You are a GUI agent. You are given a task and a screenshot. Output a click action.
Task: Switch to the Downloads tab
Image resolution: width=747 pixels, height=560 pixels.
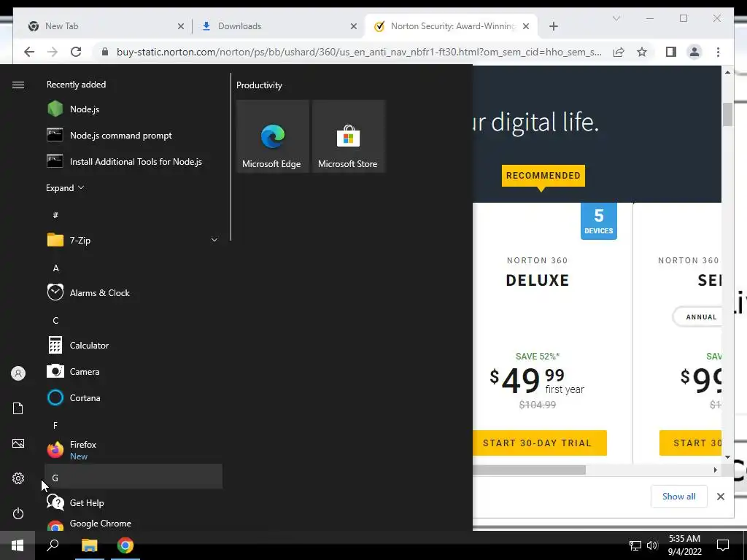(x=275, y=26)
